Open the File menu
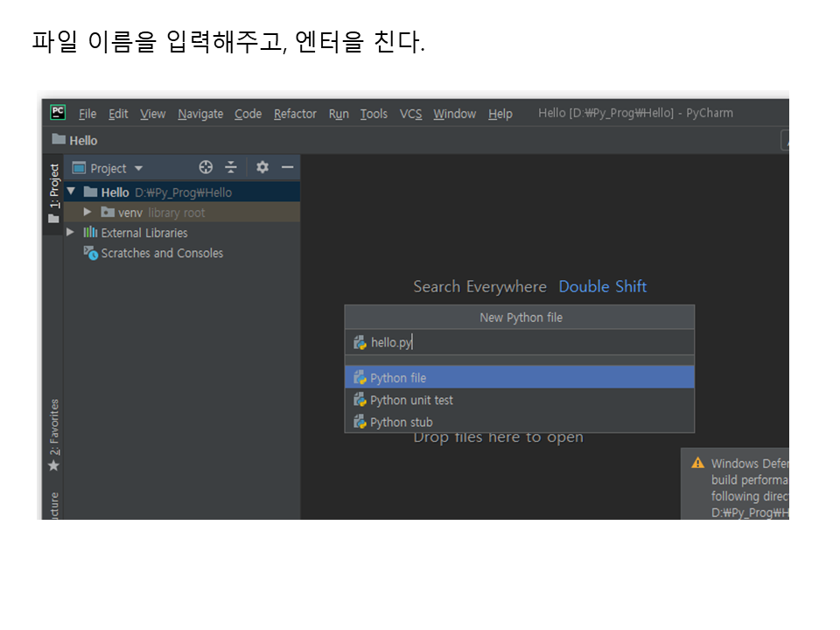The width and height of the screenshot is (840, 630). coord(87,114)
